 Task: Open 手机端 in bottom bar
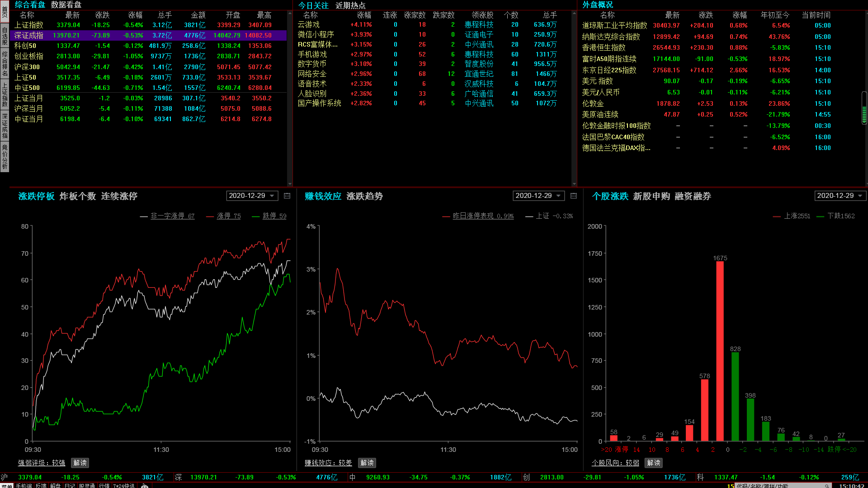pyautogui.click(x=24, y=486)
